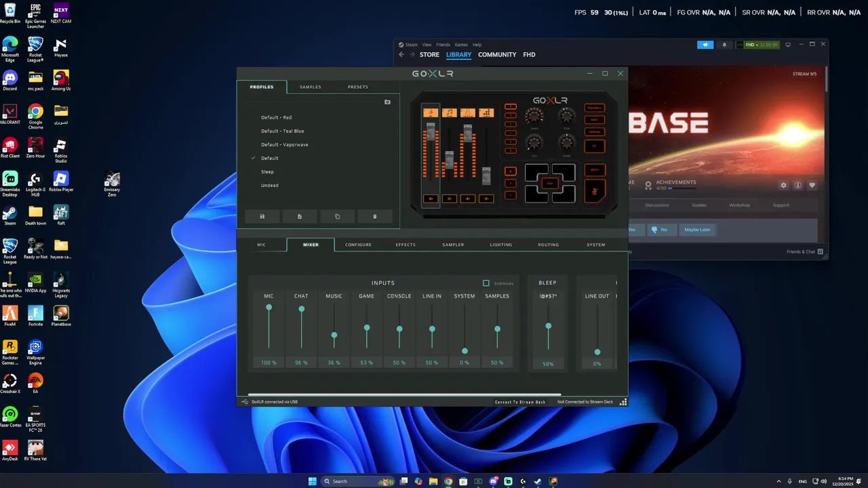This screenshot has height=488, width=868.
Task: Click the mute button under the third fader
Action: 468,199
